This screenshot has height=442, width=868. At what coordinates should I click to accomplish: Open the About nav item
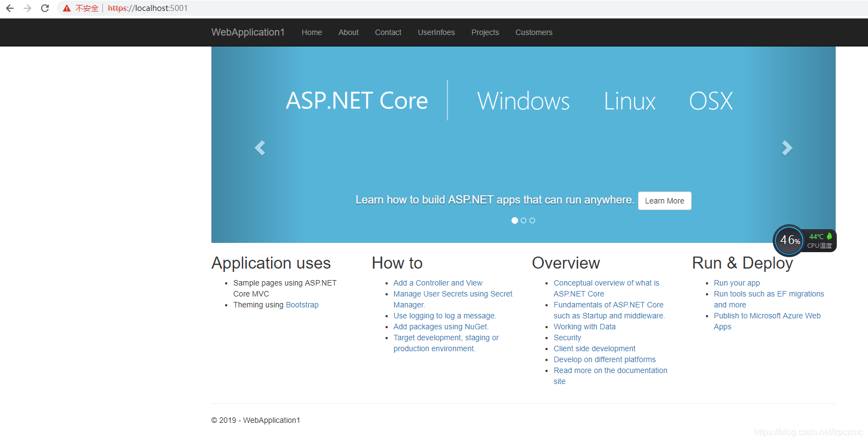pyautogui.click(x=348, y=32)
